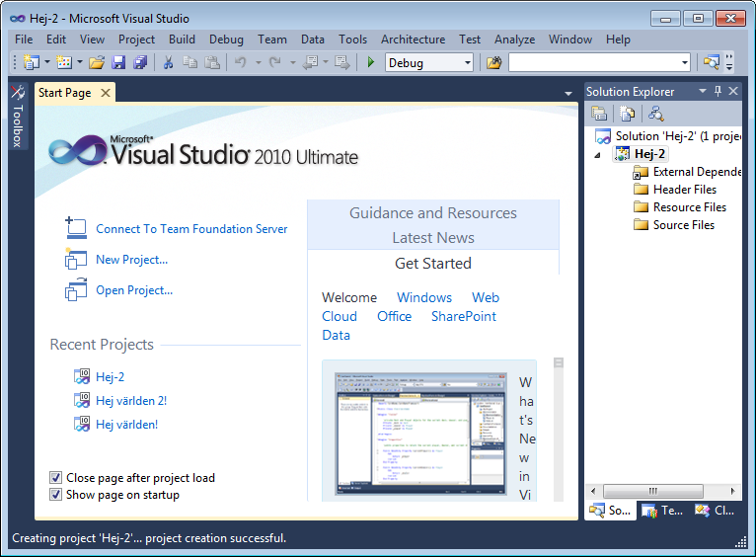This screenshot has width=756, height=557.
Task: Click the Open Project icon on Start Page
Action: pos(76,289)
